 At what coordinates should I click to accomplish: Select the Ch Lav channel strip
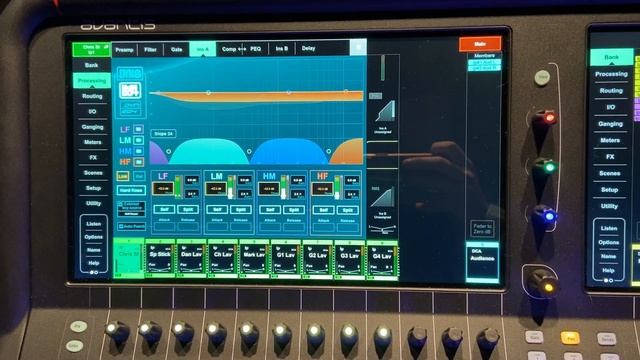(223, 259)
